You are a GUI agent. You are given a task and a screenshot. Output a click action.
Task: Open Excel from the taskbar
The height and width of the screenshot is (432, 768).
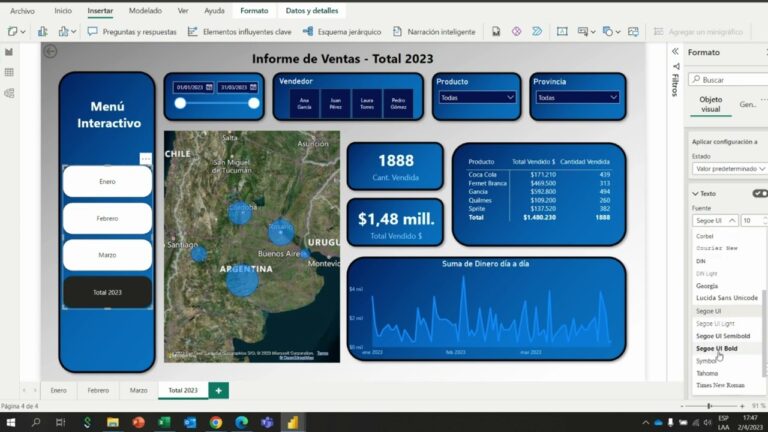click(164, 422)
